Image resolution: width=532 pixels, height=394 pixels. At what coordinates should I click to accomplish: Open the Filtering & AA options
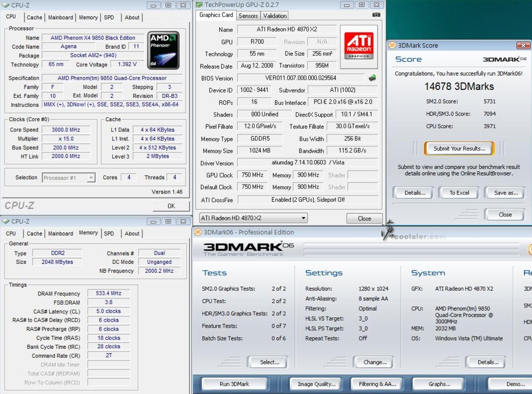pos(377,384)
